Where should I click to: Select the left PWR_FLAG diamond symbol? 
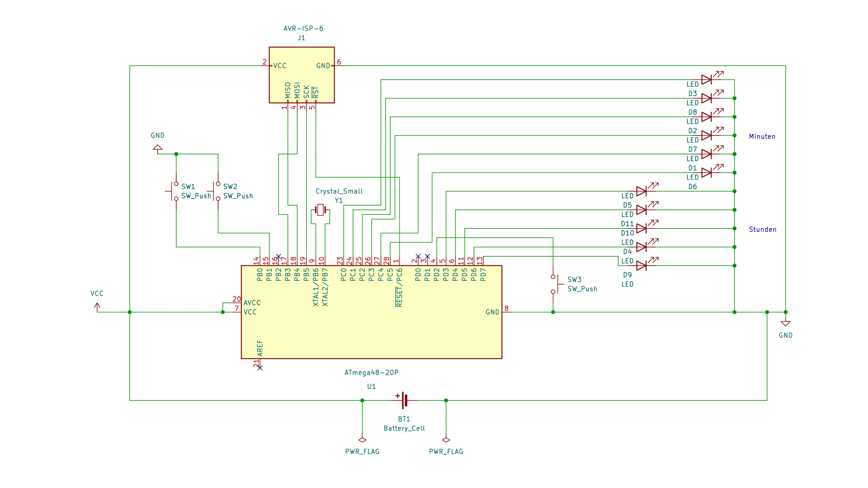click(x=362, y=440)
